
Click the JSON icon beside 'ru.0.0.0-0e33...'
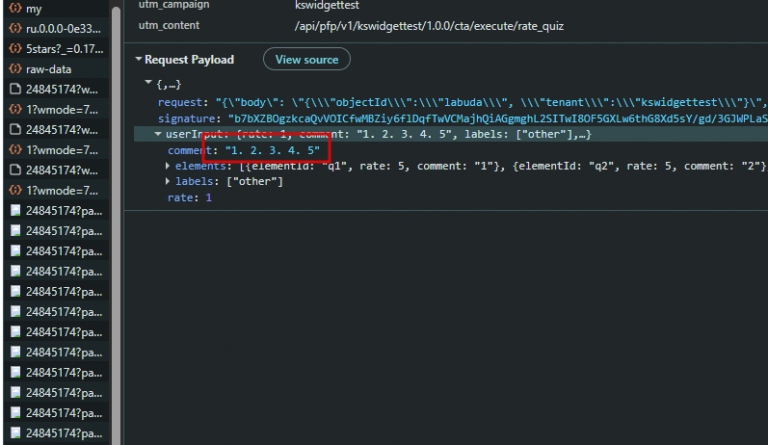15,28
